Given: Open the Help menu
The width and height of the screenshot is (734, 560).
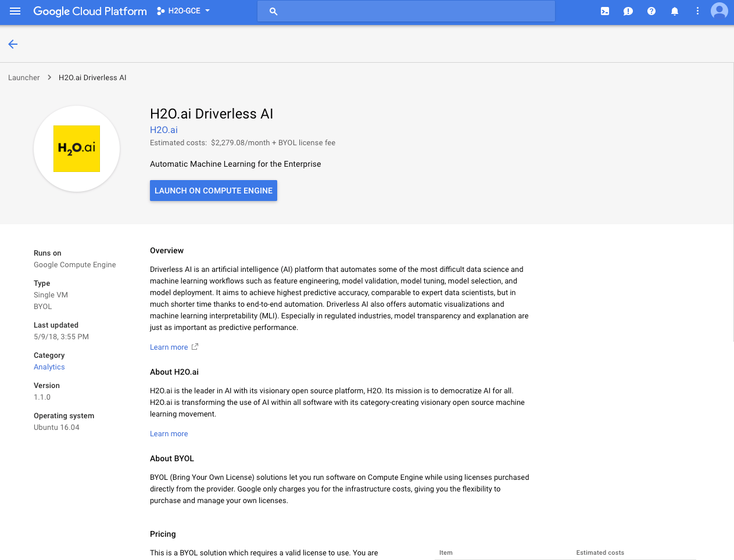Looking at the screenshot, I should click(651, 10).
